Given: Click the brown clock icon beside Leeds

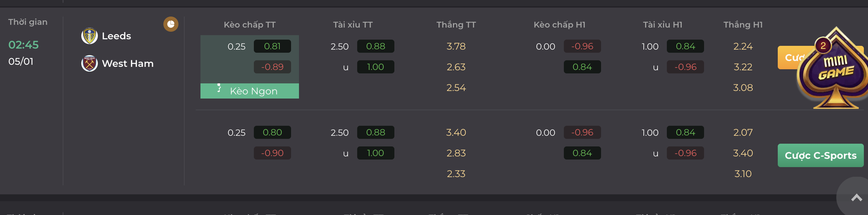Looking at the screenshot, I should click(x=171, y=24).
